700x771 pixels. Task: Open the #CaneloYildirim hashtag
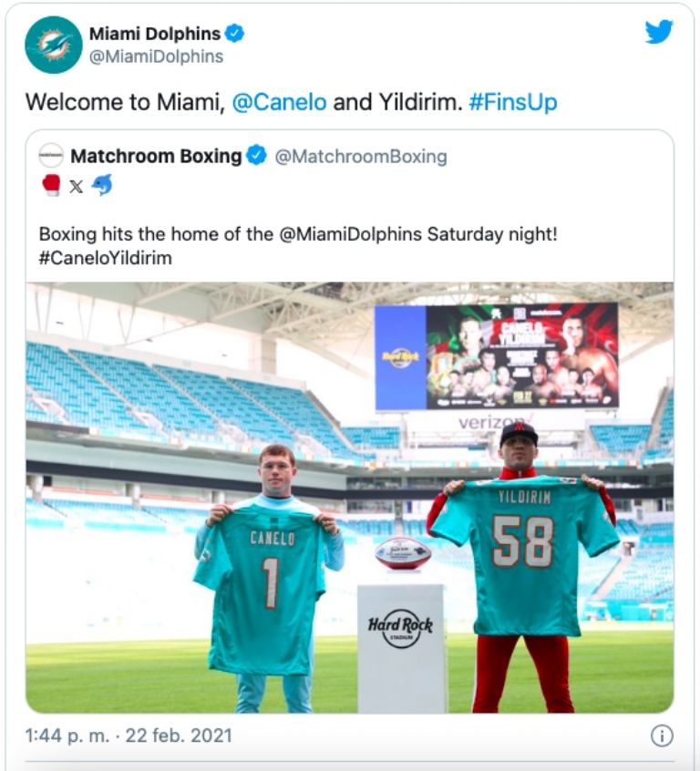[105, 258]
